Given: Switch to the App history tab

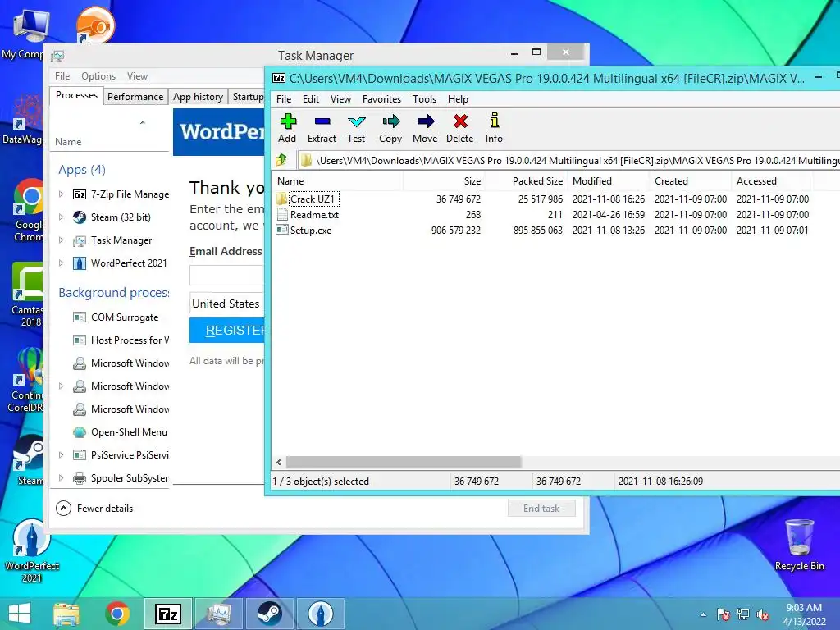Looking at the screenshot, I should pyautogui.click(x=199, y=97).
